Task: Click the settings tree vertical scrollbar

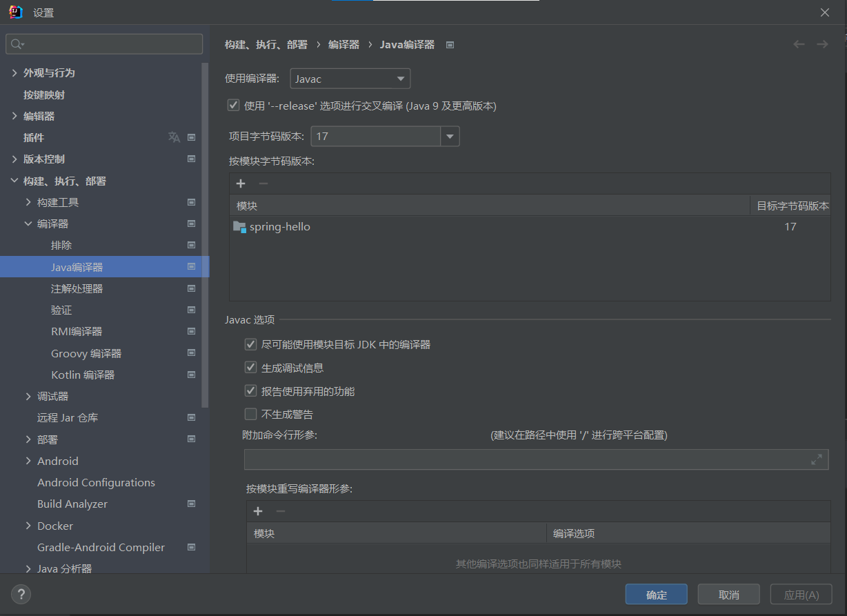Action: point(205,235)
